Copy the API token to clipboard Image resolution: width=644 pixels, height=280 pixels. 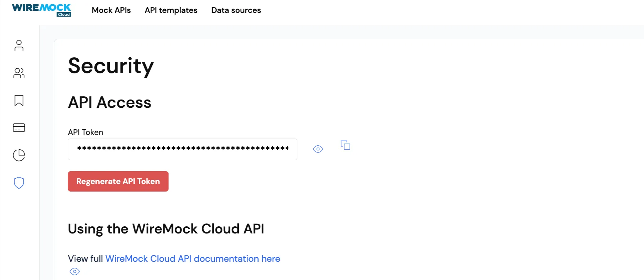[x=345, y=145]
